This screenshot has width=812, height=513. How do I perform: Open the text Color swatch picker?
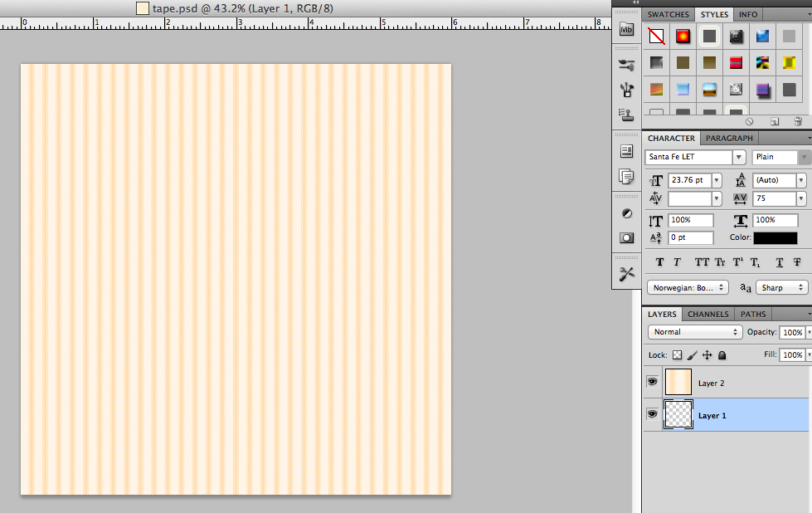[x=776, y=238]
